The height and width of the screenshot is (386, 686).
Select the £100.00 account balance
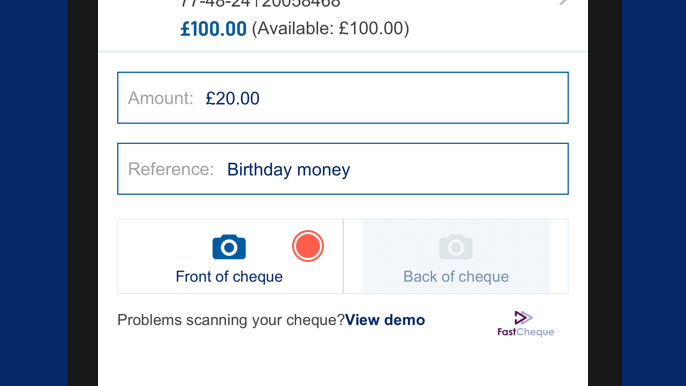pos(214,29)
